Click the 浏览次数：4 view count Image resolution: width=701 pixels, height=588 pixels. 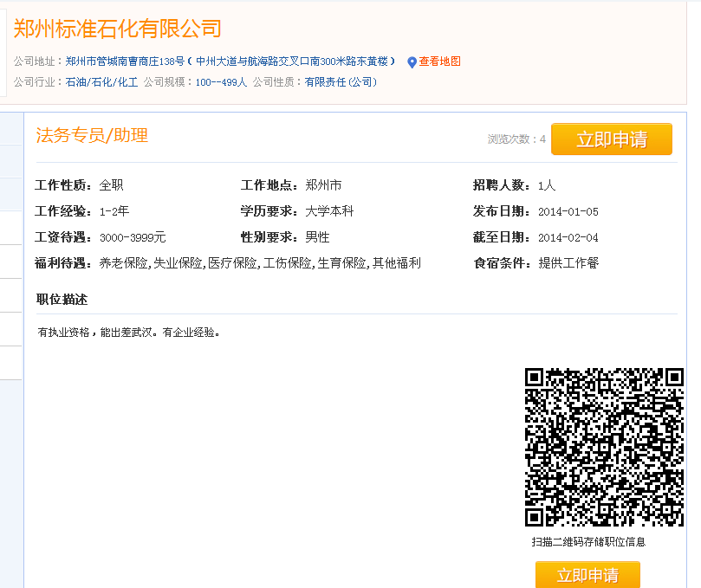point(516,139)
